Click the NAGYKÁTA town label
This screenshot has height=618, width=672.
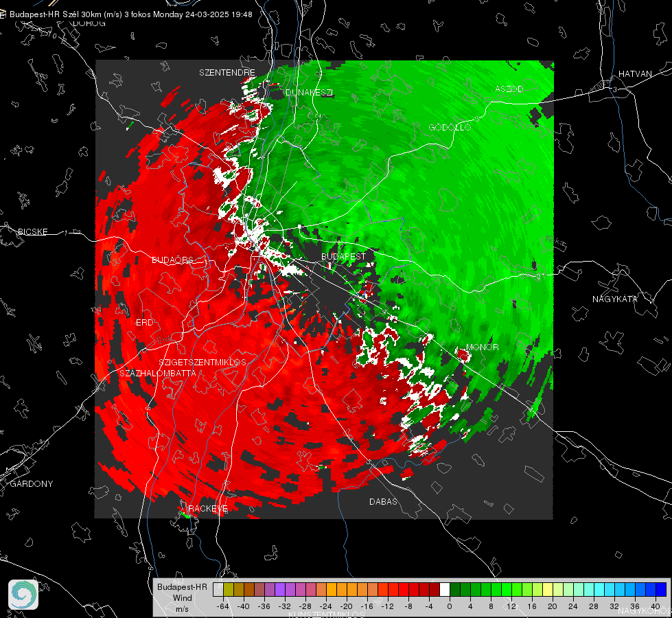[x=615, y=299]
